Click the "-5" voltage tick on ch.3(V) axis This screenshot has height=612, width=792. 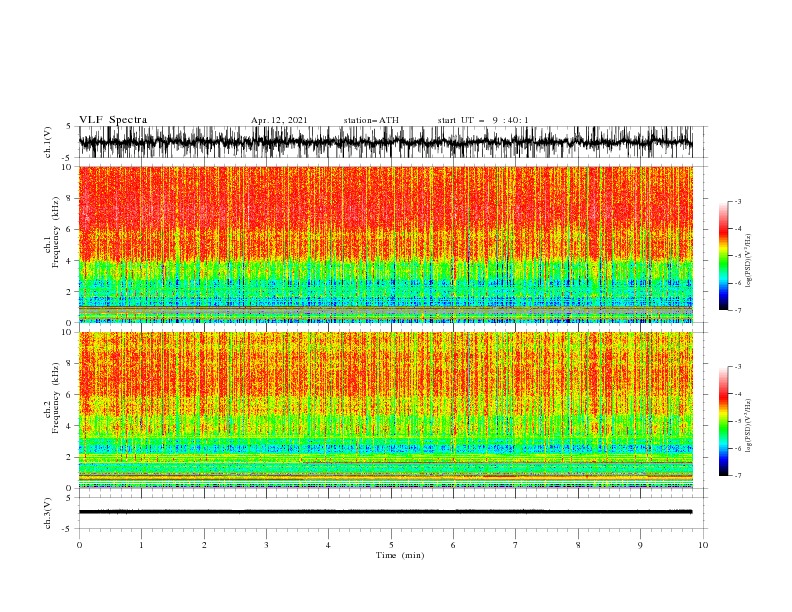(68, 529)
